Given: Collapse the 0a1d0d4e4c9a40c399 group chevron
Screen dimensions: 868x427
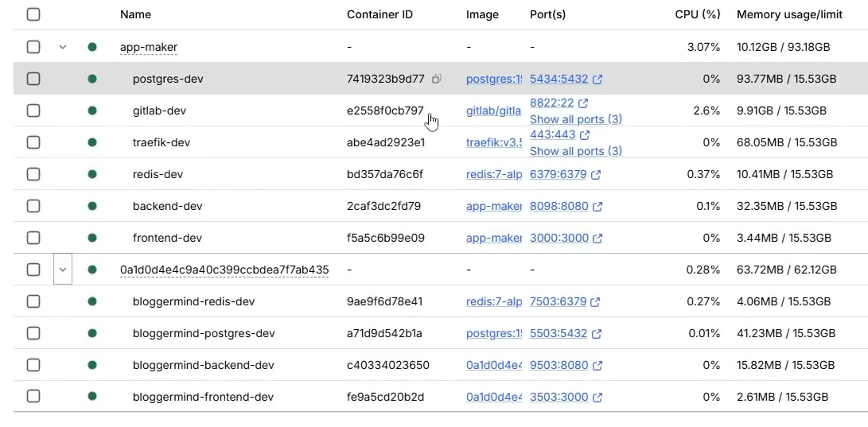Looking at the screenshot, I should coord(63,270).
